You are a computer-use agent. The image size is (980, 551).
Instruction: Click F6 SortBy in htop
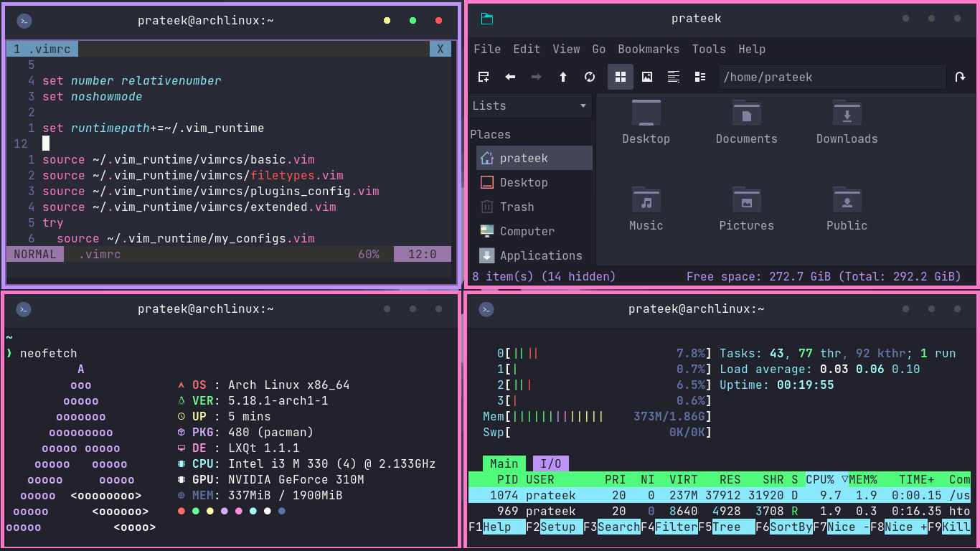tap(783, 527)
